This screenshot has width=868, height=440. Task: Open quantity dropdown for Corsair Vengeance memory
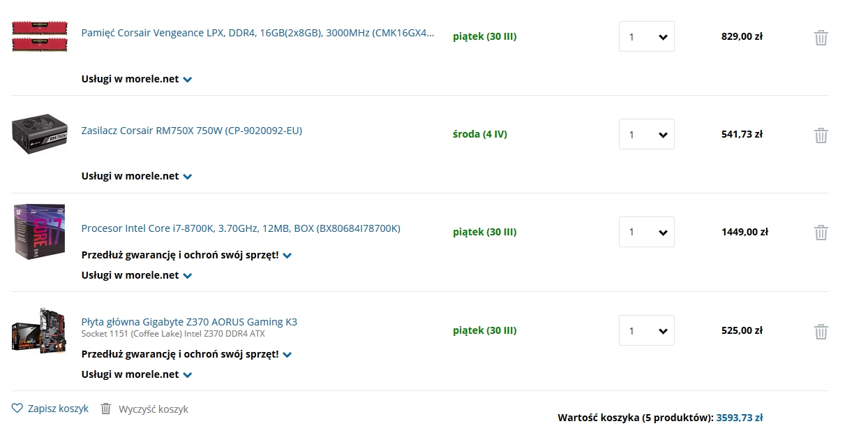pyautogui.click(x=647, y=36)
